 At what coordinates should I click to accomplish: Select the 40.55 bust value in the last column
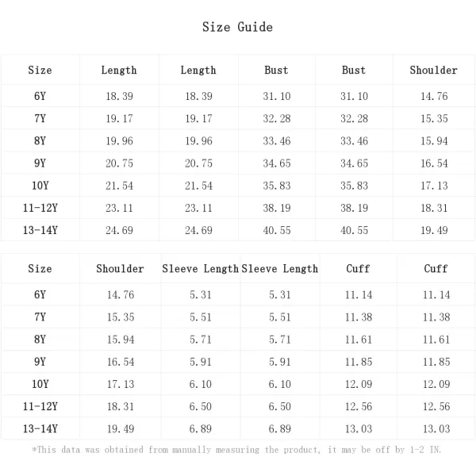354,230
